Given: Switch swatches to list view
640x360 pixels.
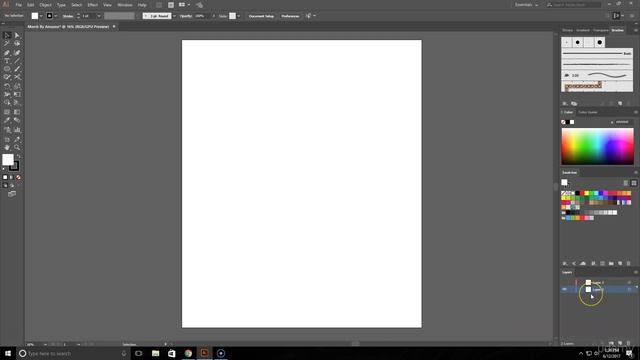Looking at the screenshot, I should click(626, 183).
